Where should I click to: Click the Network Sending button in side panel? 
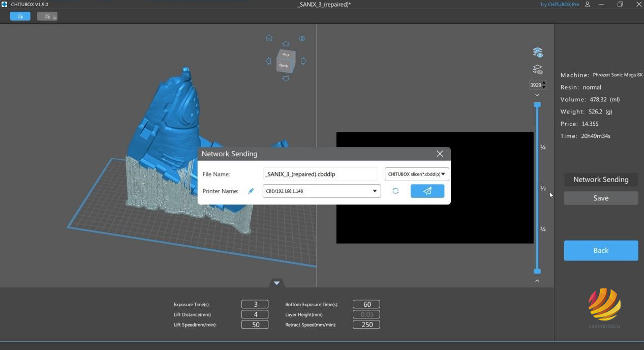[601, 180]
